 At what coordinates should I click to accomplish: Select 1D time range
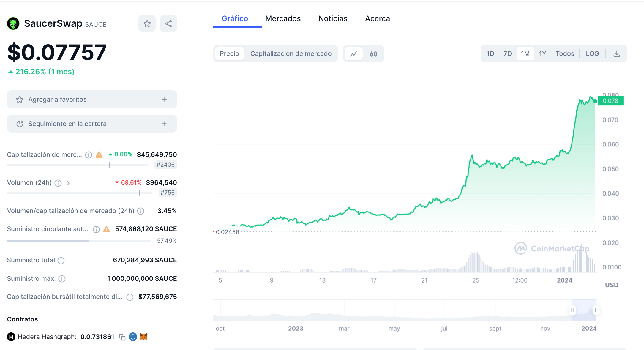click(490, 54)
